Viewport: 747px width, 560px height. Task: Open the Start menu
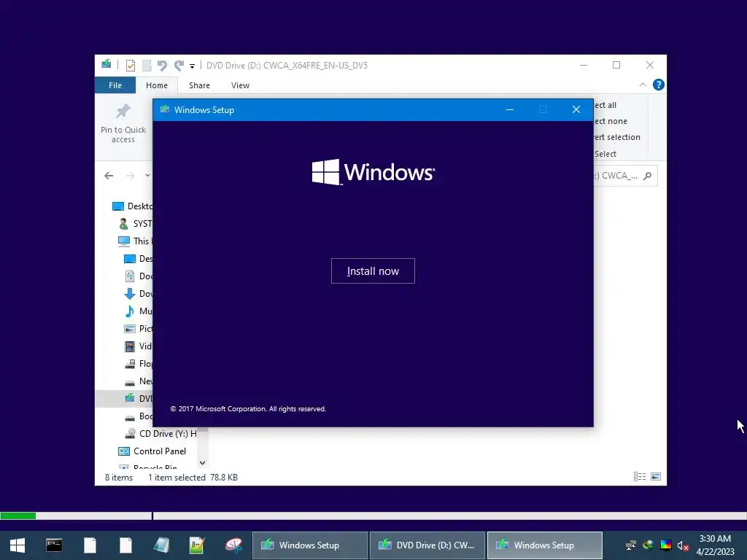pos(18,545)
